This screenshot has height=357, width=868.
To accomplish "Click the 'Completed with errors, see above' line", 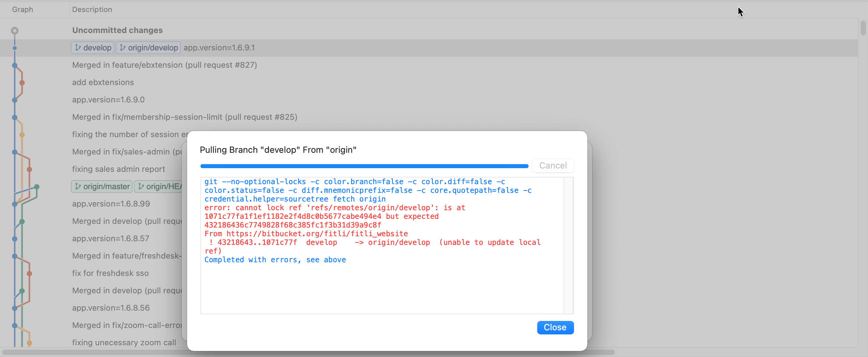I will pyautogui.click(x=275, y=260).
